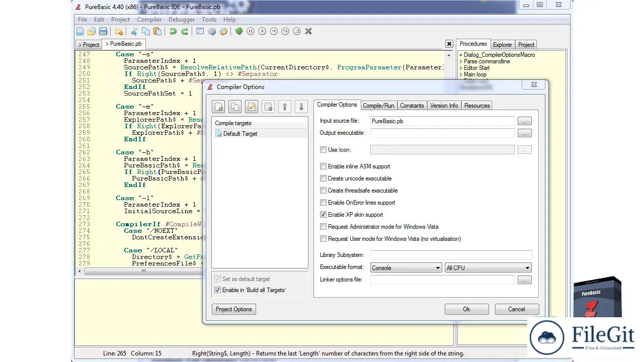Click the green Undo arrow icon
The height and width of the screenshot is (362, 644).
(x=173, y=31)
